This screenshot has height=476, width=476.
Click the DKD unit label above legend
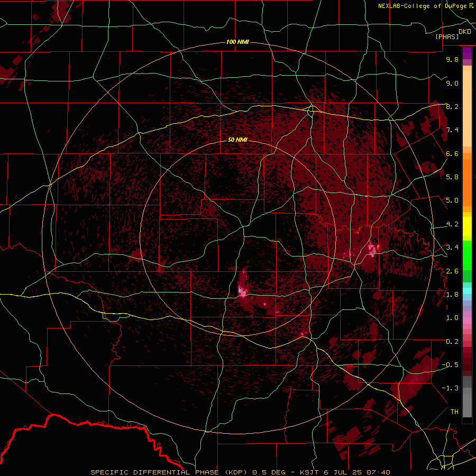465,31
